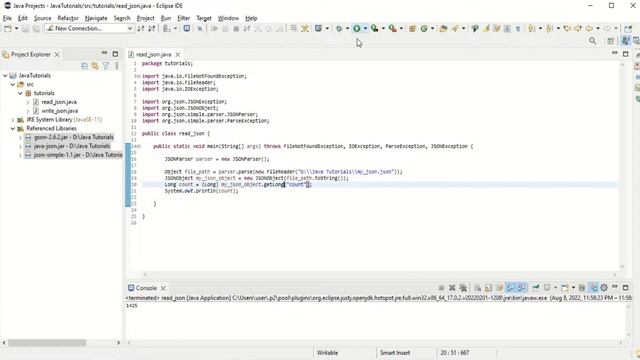Click the Open Type folder icon
Screen dimensions: 640x360
coord(443,29)
